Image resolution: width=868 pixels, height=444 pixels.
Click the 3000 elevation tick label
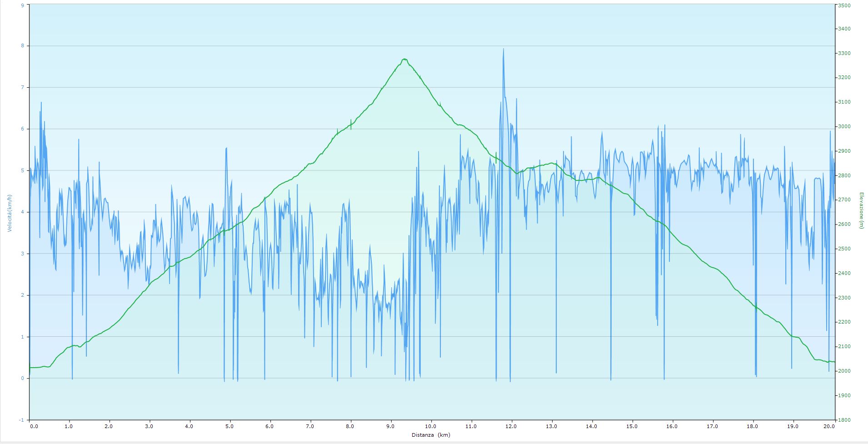(844, 127)
